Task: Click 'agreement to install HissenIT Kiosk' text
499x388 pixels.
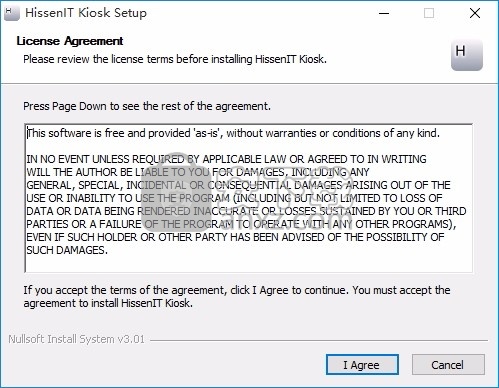Action: click(x=108, y=303)
